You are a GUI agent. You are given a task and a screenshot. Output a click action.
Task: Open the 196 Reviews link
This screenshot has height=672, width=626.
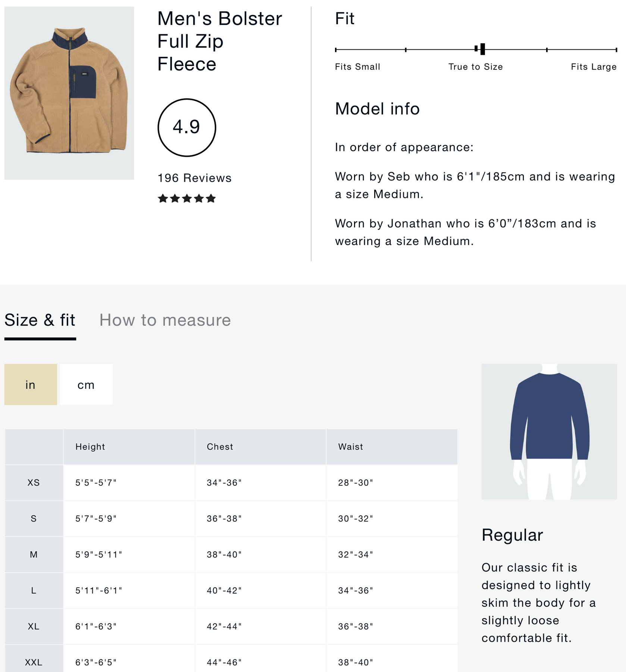194,178
